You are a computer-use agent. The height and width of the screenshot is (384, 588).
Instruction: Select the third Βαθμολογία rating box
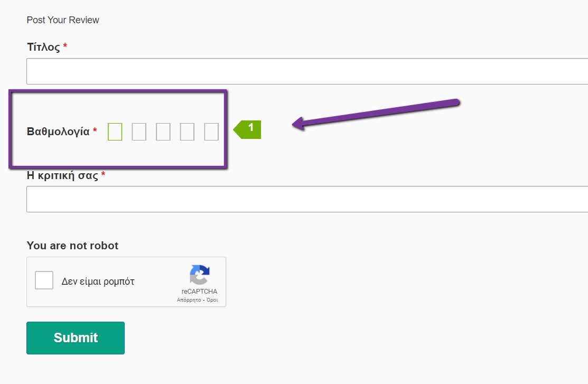click(x=163, y=132)
